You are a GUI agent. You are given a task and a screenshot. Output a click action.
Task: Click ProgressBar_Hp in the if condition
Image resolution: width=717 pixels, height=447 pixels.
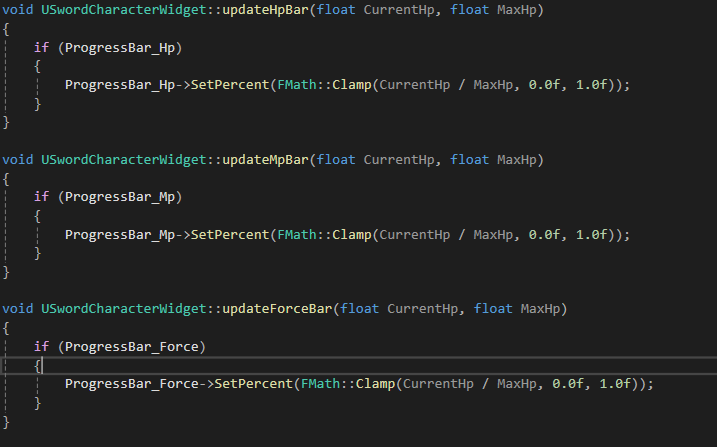[x=120, y=48]
